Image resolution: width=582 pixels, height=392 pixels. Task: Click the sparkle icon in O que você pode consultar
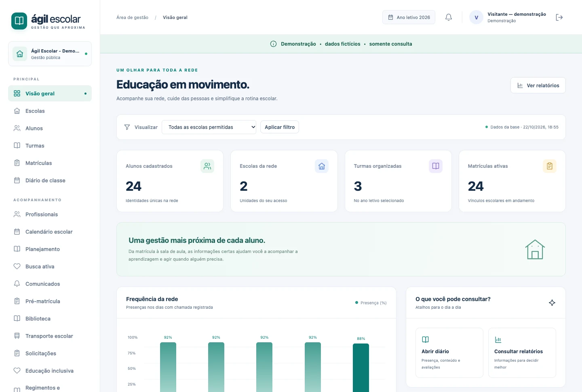coord(552,303)
